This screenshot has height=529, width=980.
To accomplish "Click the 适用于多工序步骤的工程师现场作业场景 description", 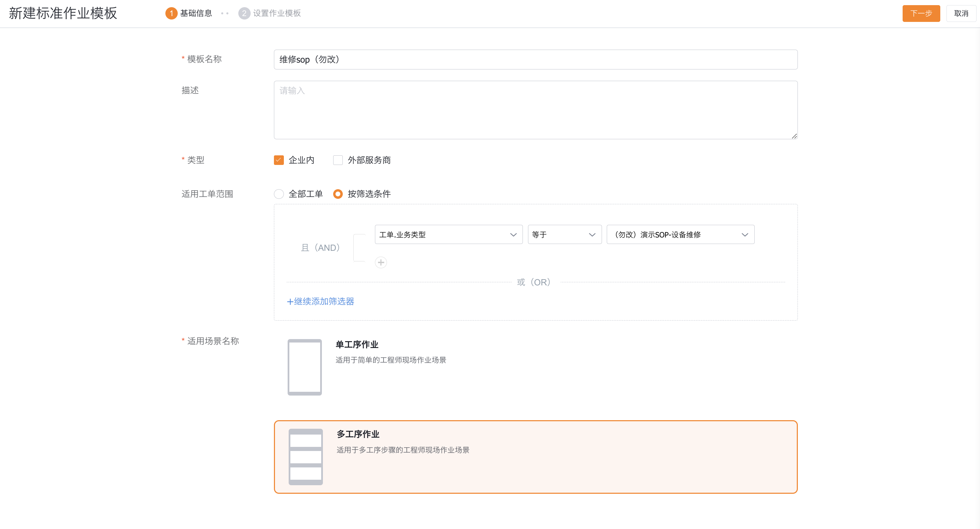I will (403, 450).
